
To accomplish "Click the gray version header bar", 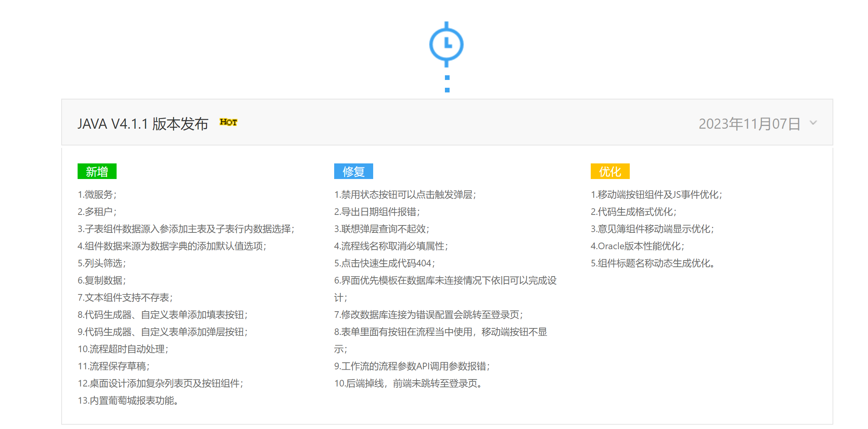I will click(x=447, y=122).
